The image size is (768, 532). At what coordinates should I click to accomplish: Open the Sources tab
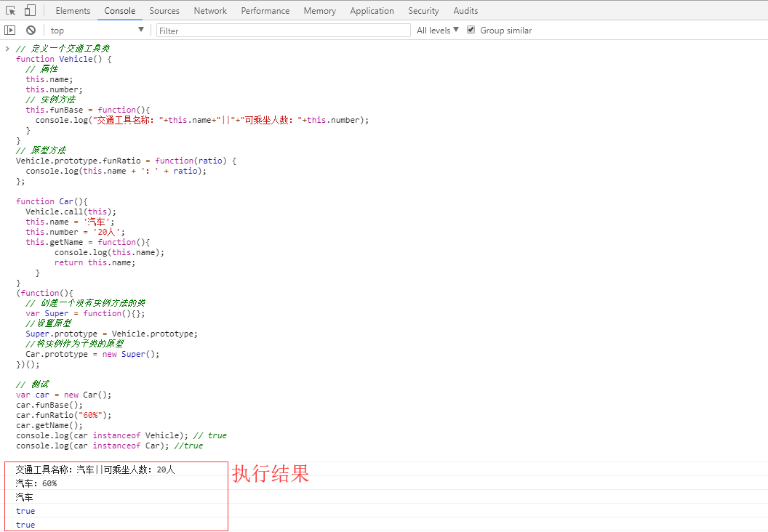(164, 11)
